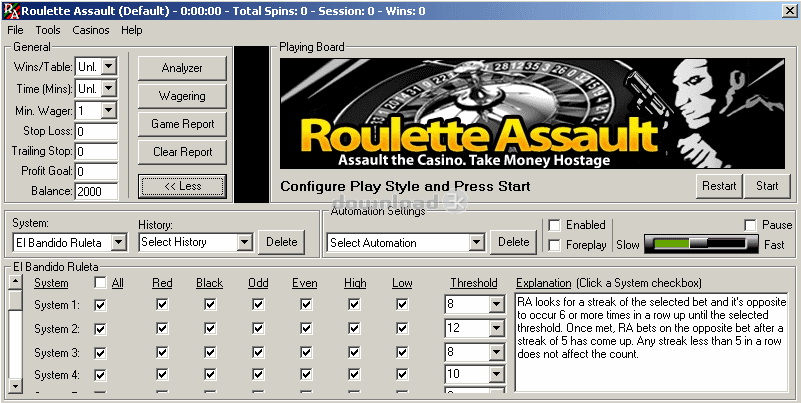Open the Help menu
The image size is (801, 403).
click(131, 30)
